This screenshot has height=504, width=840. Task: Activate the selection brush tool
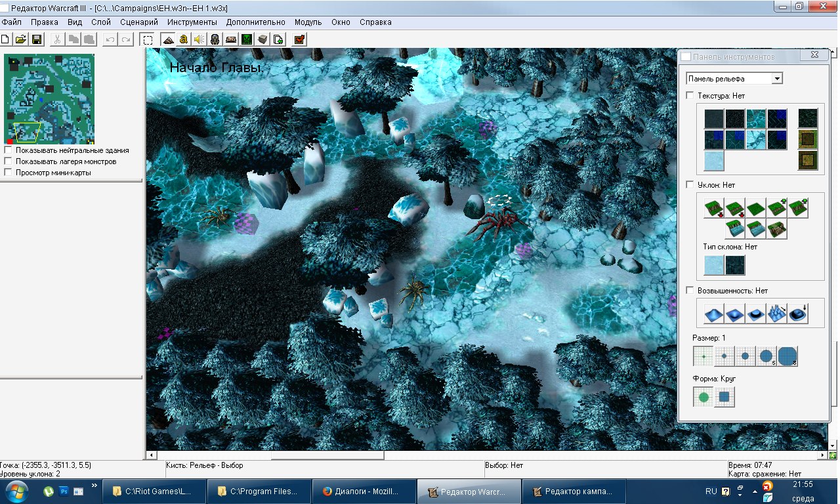[148, 39]
